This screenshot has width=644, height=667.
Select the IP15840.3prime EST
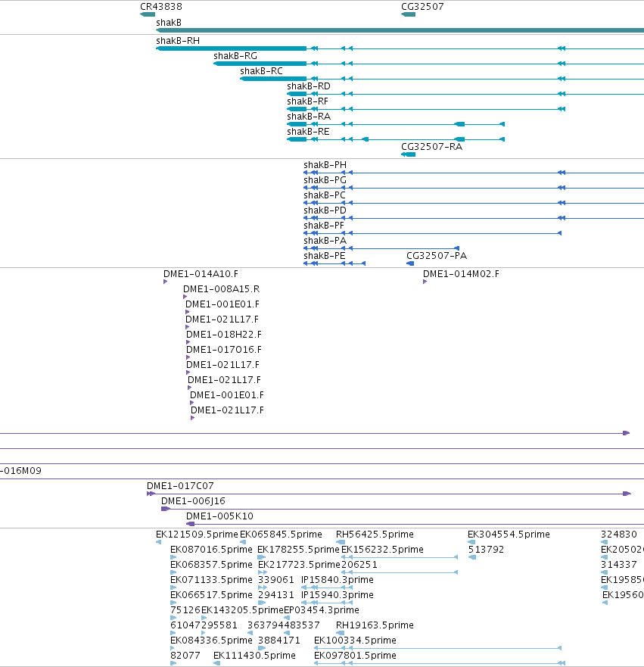tap(326, 588)
